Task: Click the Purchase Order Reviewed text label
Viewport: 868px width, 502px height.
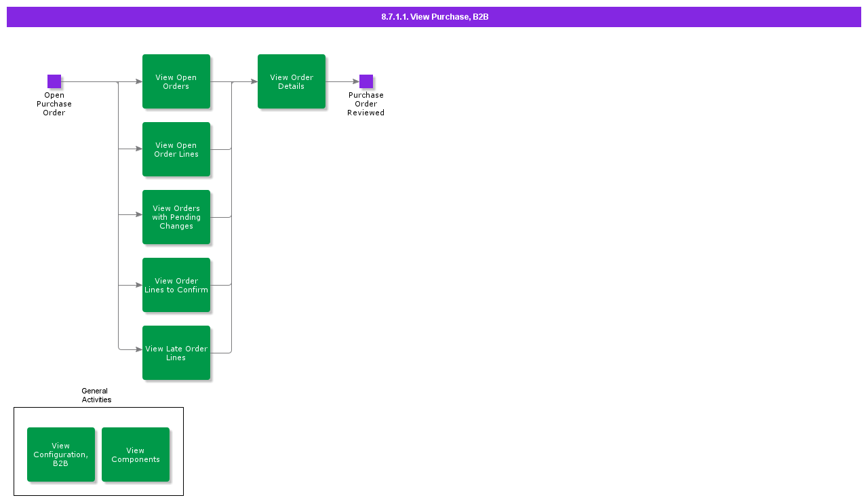Action: coord(366,104)
